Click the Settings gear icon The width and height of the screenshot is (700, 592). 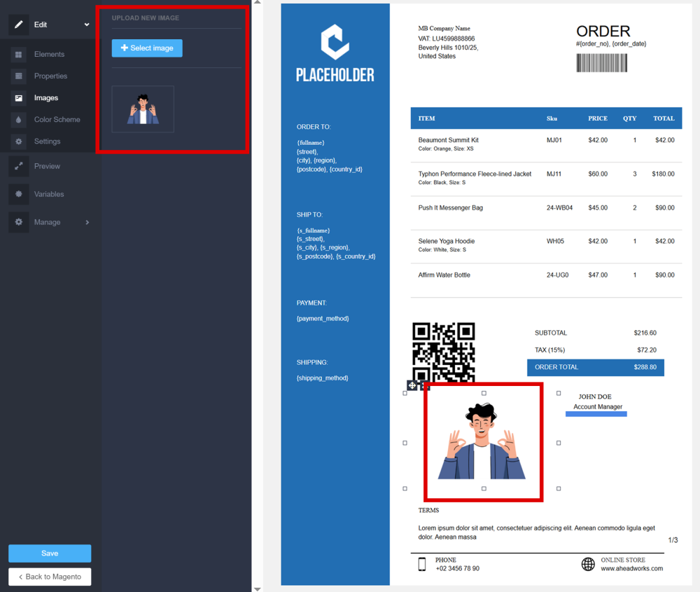[18, 142]
